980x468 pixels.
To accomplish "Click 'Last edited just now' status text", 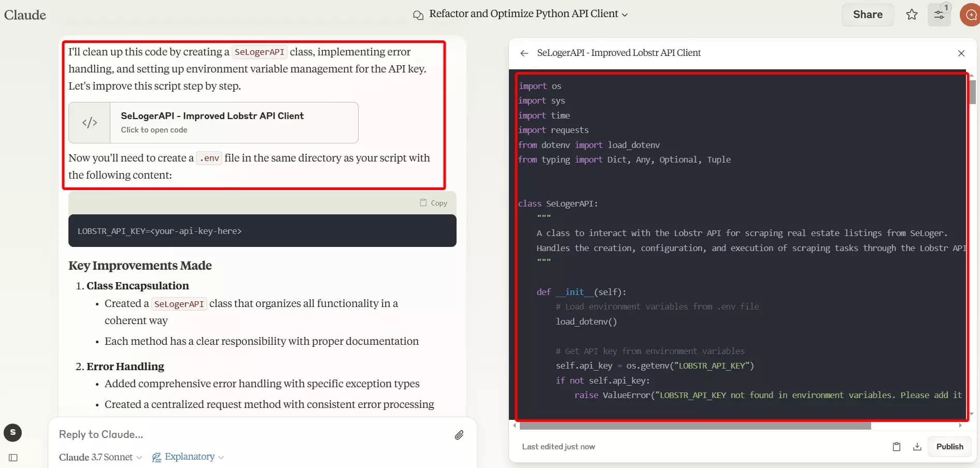I will (x=558, y=447).
